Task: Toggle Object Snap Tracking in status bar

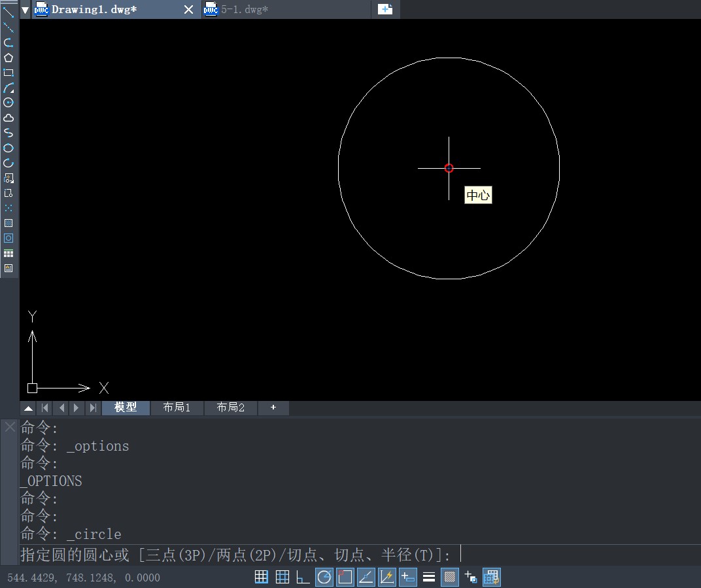Action: [x=366, y=577]
